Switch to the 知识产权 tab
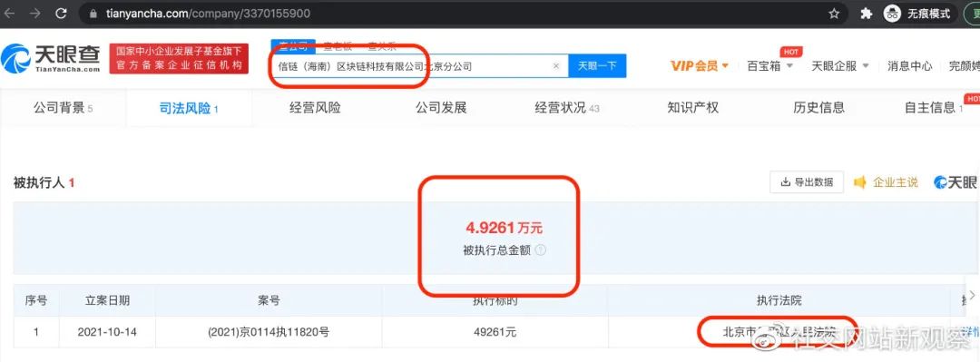Image resolution: width=980 pixels, height=362 pixels. [693, 108]
